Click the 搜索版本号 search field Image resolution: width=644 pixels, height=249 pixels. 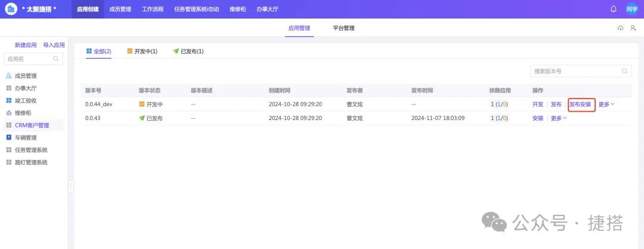[x=575, y=71]
